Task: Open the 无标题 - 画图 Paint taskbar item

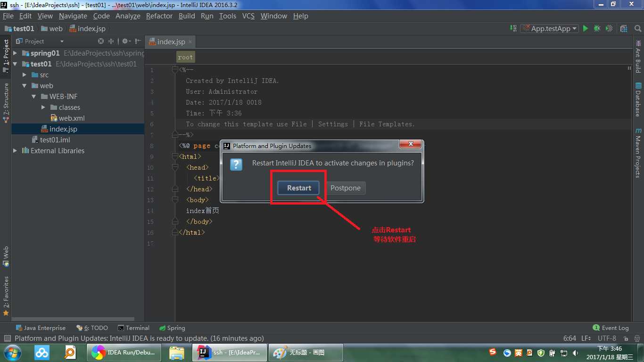Action: point(306,352)
